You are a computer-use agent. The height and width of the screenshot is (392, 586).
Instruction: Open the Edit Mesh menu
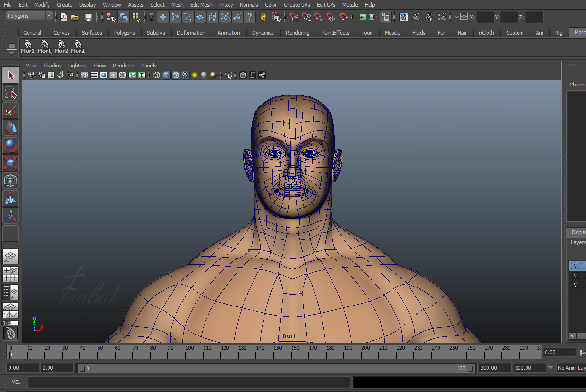click(201, 5)
